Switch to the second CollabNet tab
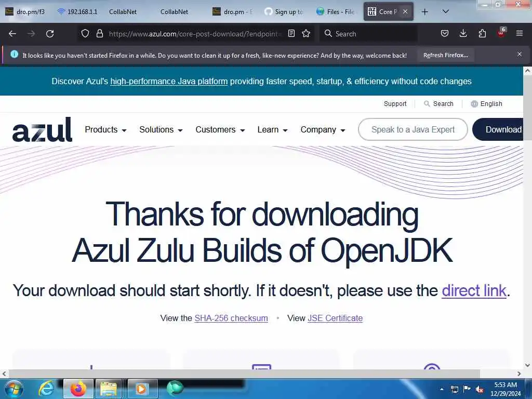 (175, 12)
